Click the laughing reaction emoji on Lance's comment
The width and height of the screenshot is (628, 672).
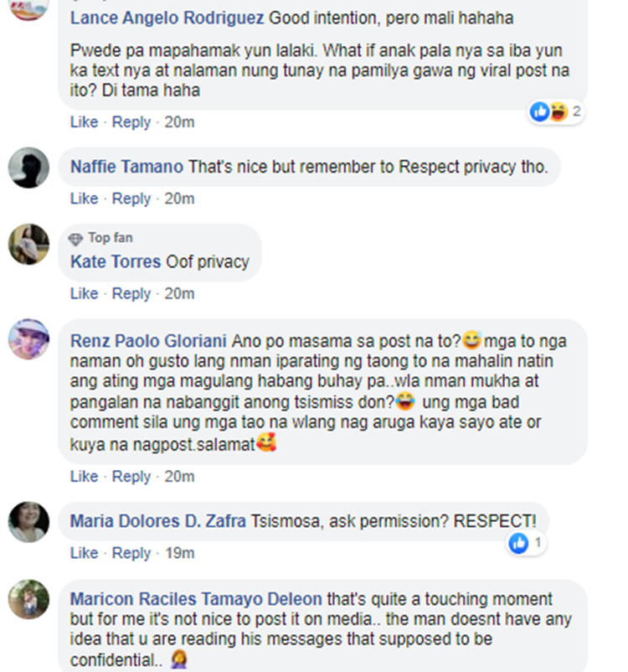[x=559, y=111]
